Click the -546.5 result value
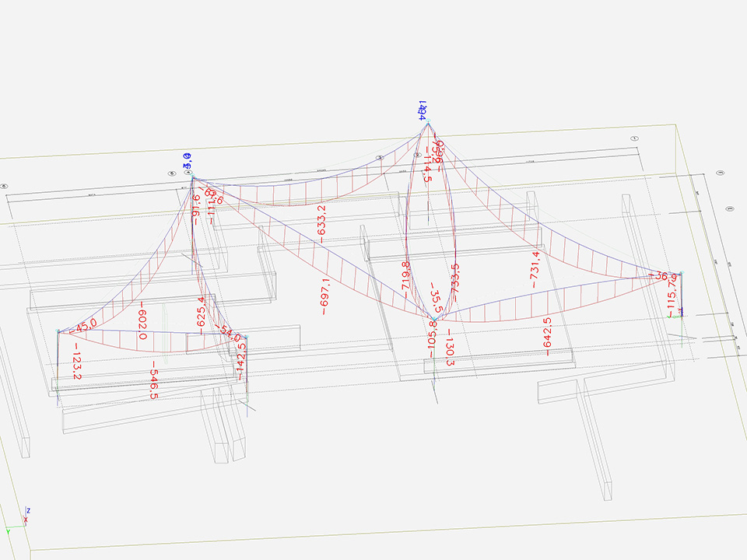 click(x=154, y=380)
